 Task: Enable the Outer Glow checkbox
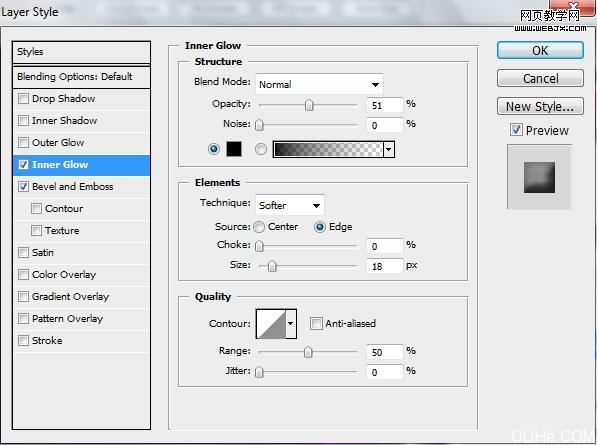tap(24, 143)
